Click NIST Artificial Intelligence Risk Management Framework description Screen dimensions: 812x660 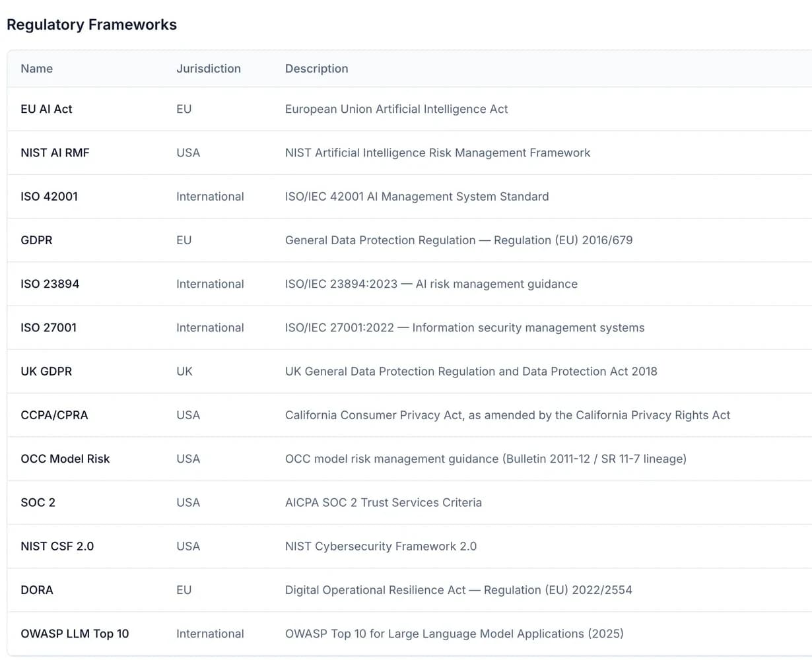coord(438,152)
